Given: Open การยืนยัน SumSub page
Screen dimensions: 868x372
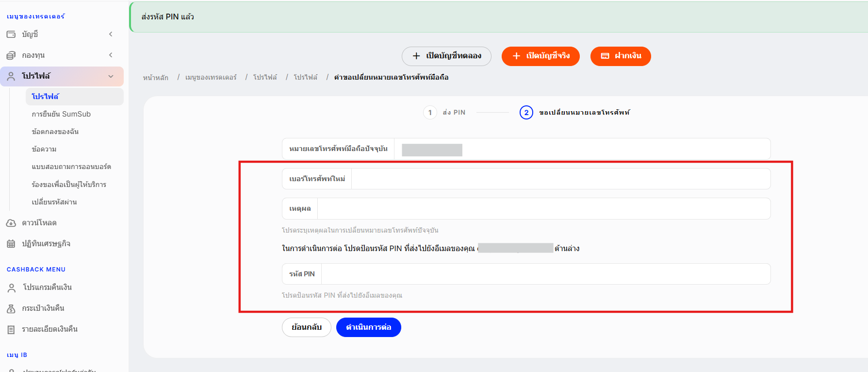Looking at the screenshot, I should pos(61,114).
